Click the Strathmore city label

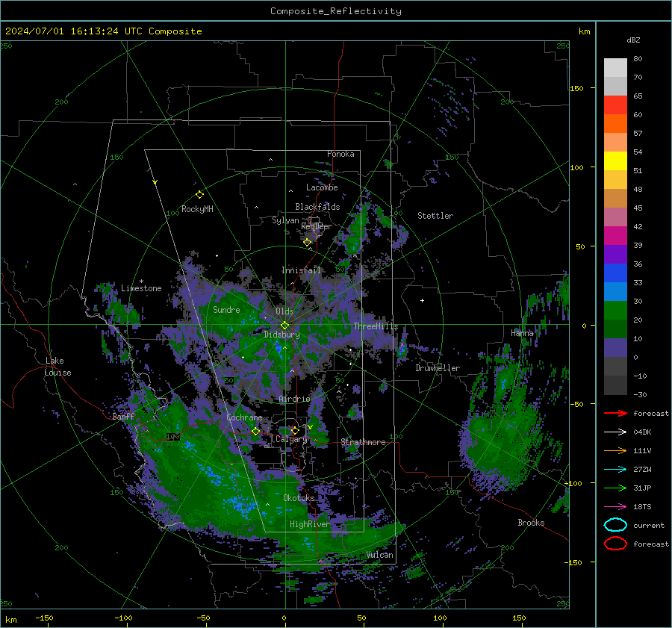(x=363, y=442)
